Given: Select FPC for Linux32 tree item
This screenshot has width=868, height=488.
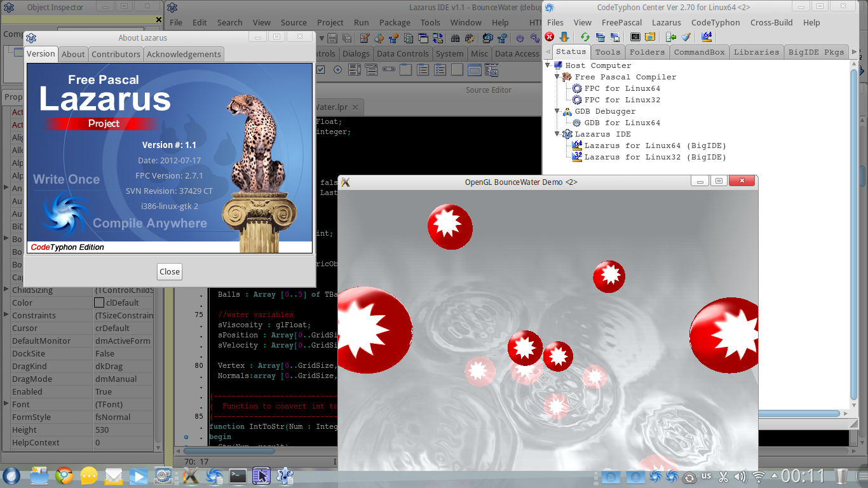Looking at the screenshot, I should coord(622,100).
